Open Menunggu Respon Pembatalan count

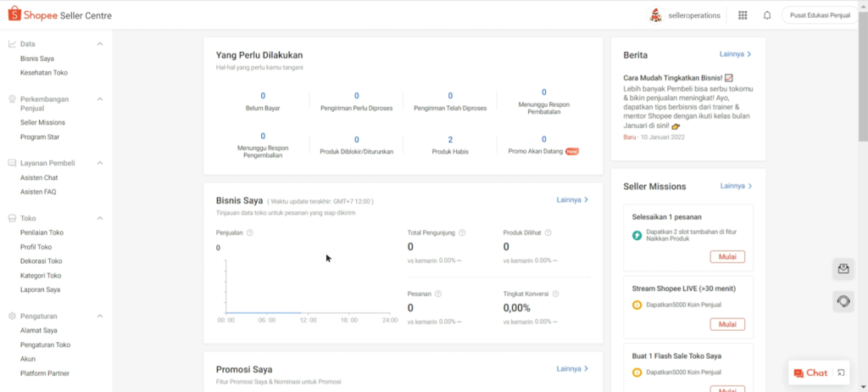[x=543, y=101]
